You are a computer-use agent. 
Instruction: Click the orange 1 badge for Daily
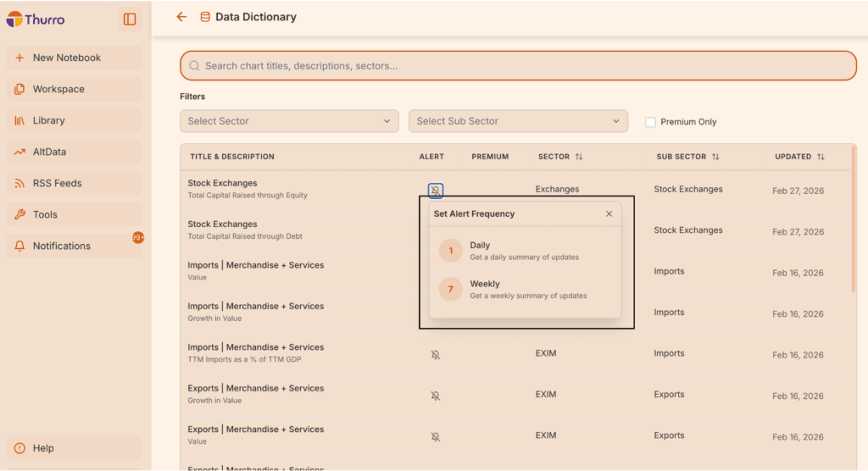[451, 251]
